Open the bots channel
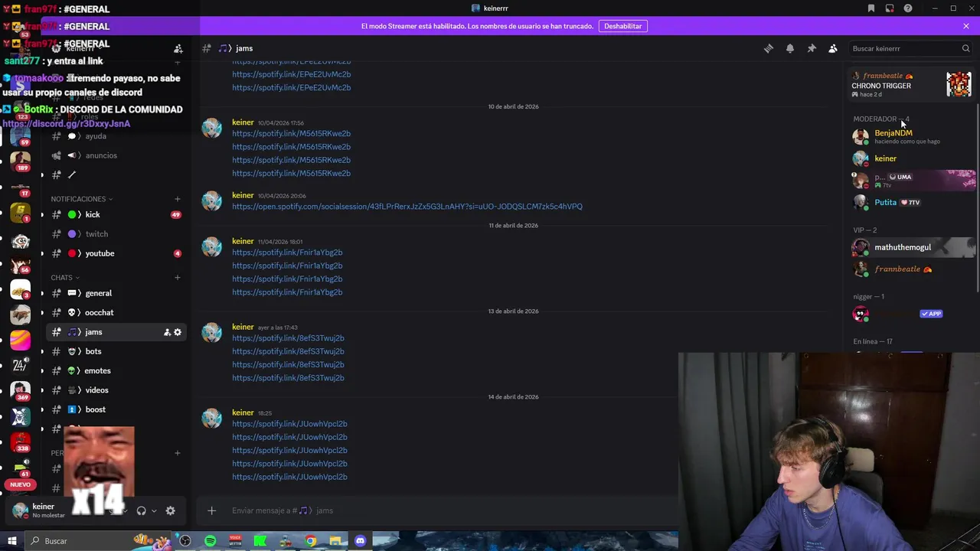 point(116,351)
